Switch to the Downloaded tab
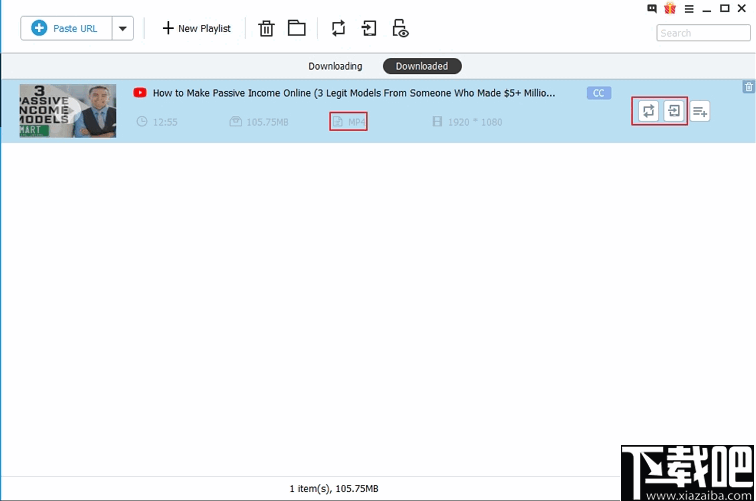 point(422,66)
